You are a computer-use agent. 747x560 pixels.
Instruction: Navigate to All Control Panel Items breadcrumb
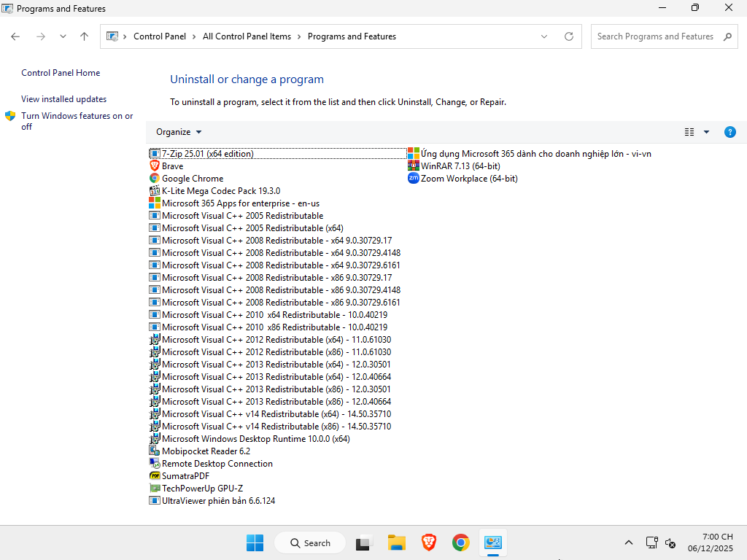coord(247,36)
